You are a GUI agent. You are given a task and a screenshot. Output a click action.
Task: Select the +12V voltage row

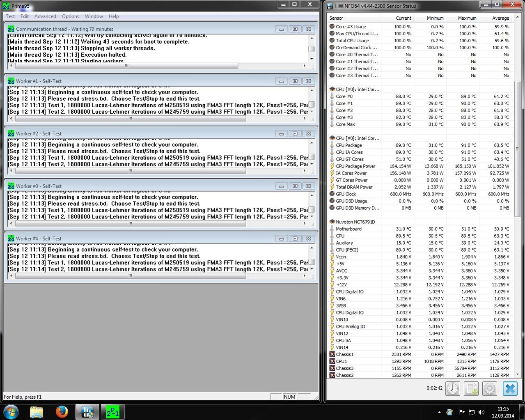420,285
